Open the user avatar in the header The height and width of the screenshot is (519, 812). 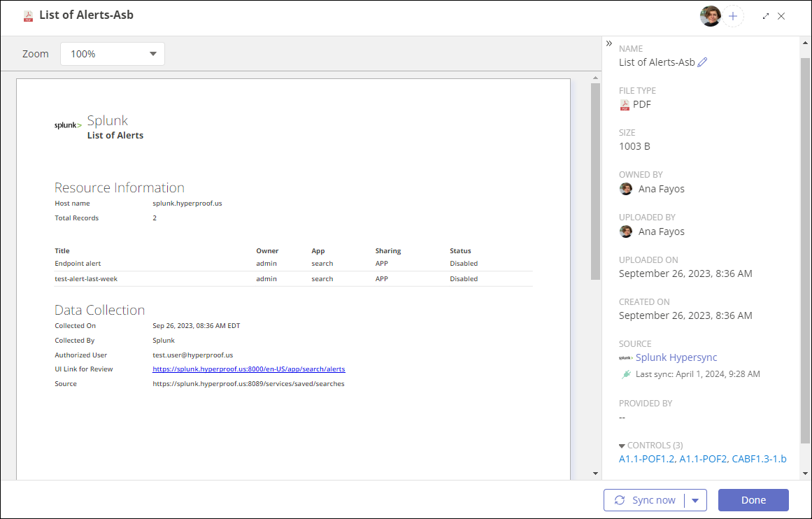710,16
